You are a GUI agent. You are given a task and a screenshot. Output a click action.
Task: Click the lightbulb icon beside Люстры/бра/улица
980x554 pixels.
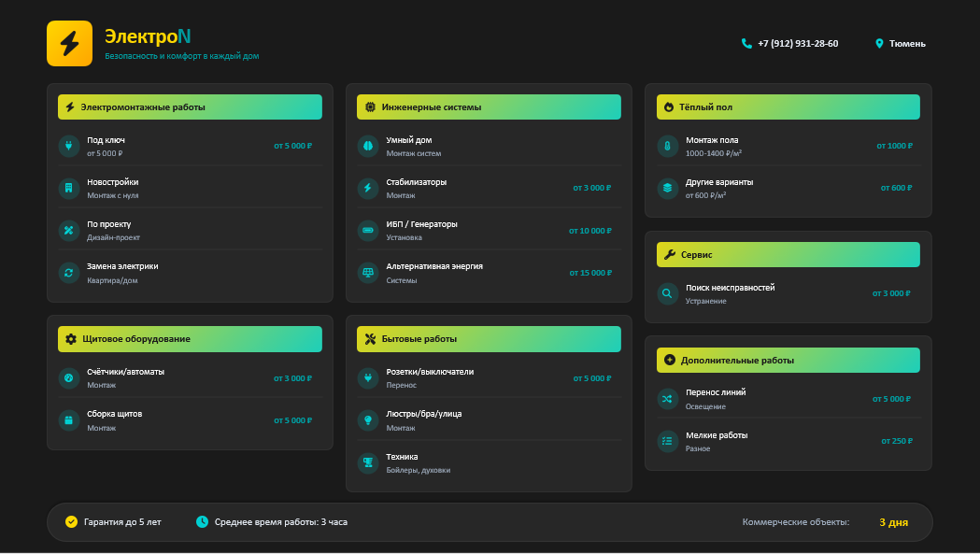[368, 420]
